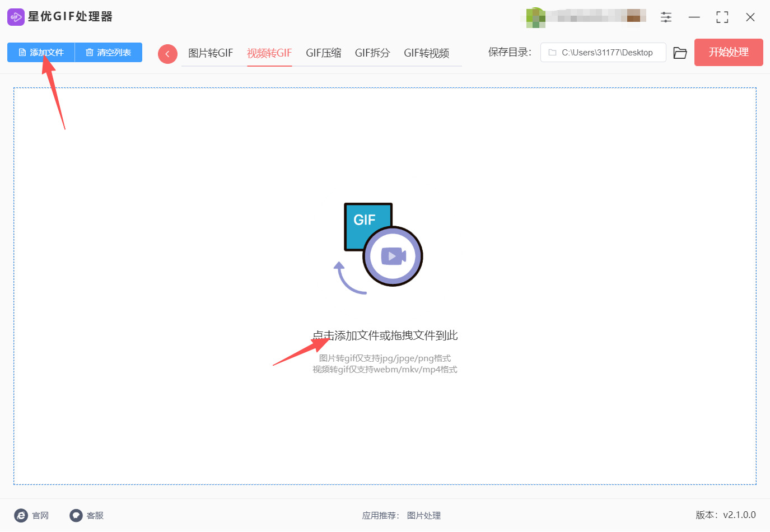770x532 pixels.
Task: Switch to the GIF转视频 tab
Action: pyautogui.click(x=427, y=53)
